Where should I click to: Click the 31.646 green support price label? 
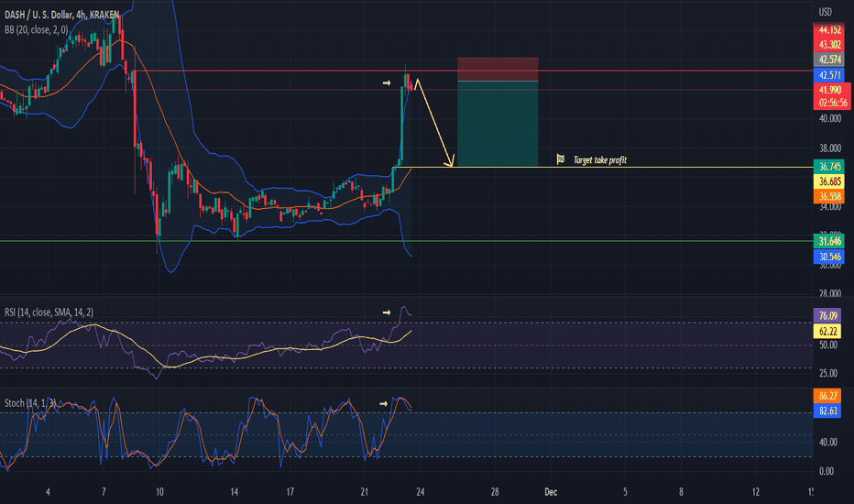tap(829, 241)
